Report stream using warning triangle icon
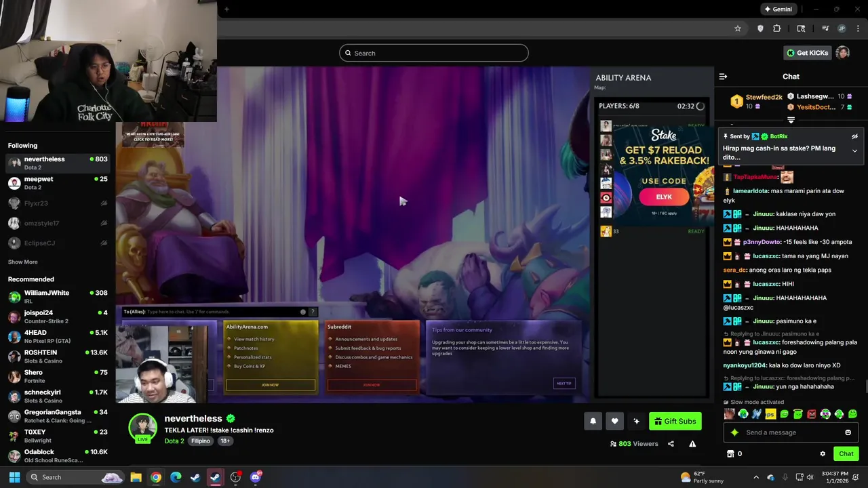Image resolution: width=868 pixels, height=488 pixels. click(x=692, y=444)
